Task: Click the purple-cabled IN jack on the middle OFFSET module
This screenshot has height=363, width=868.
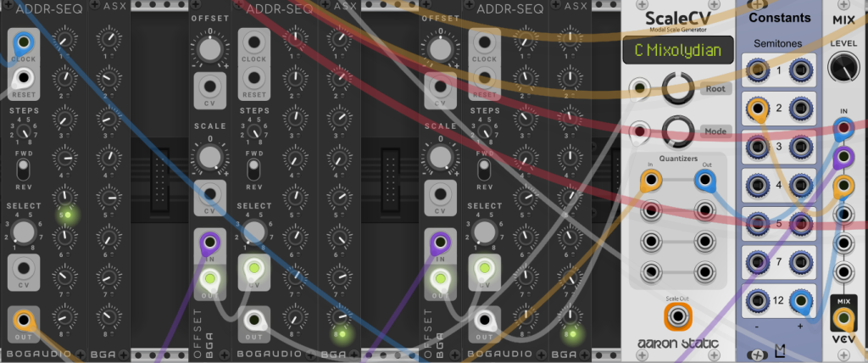Action: click(209, 243)
